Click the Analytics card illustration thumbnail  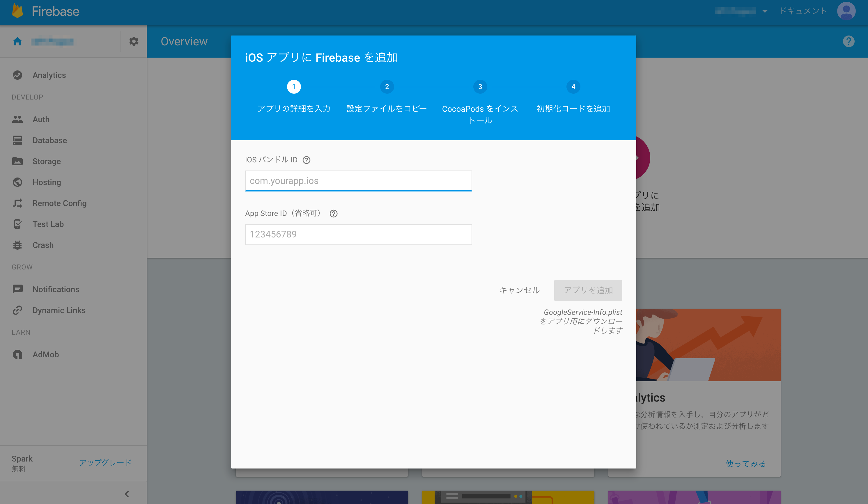708,345
